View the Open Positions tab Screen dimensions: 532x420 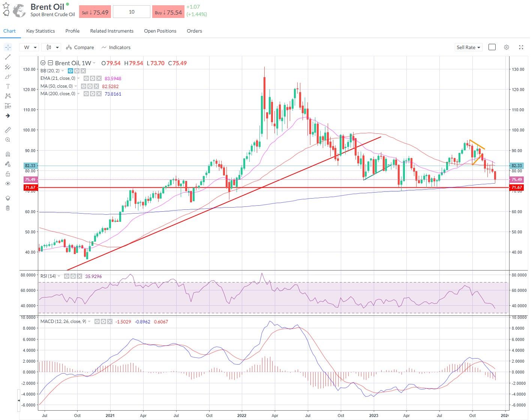160,31
